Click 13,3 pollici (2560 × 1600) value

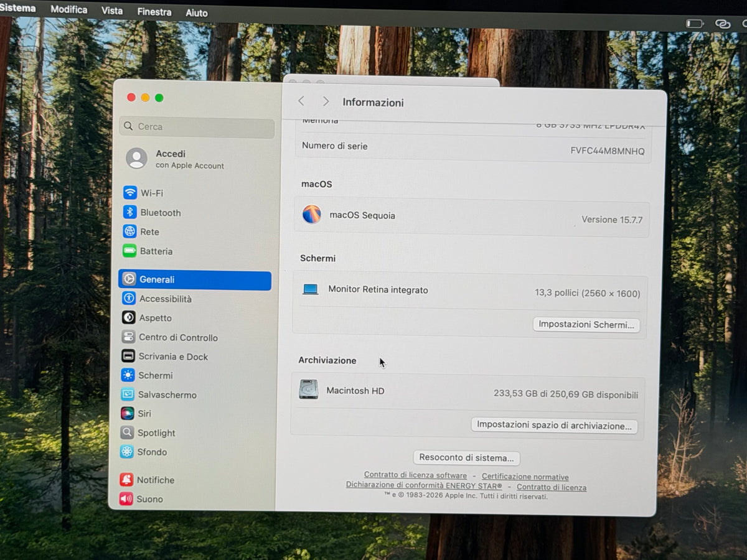[588, 293]
